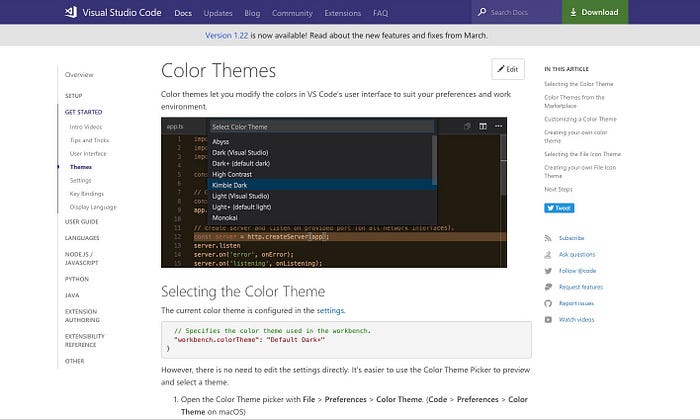Jump to Color Themes from the Marketplace

coord(574,101)
